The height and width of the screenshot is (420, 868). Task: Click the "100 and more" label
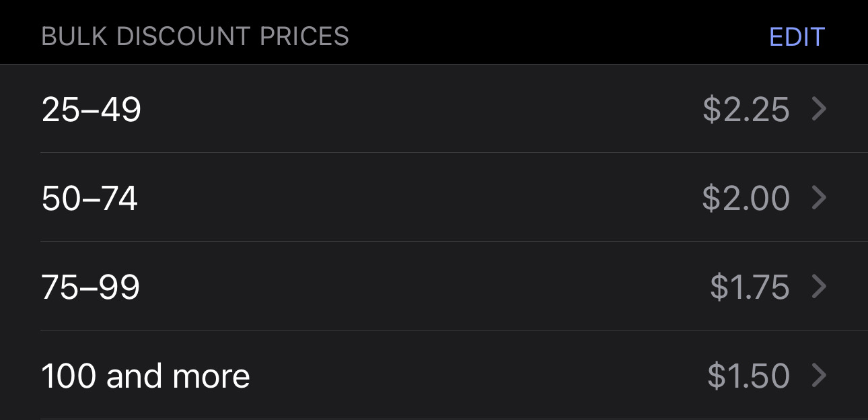click(x=145, y=376)
